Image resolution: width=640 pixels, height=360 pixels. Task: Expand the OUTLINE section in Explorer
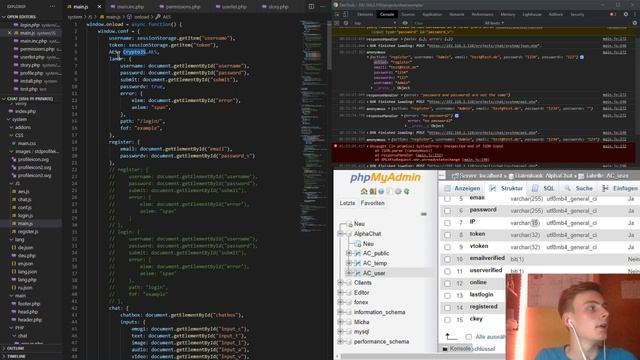pos(16,348)
